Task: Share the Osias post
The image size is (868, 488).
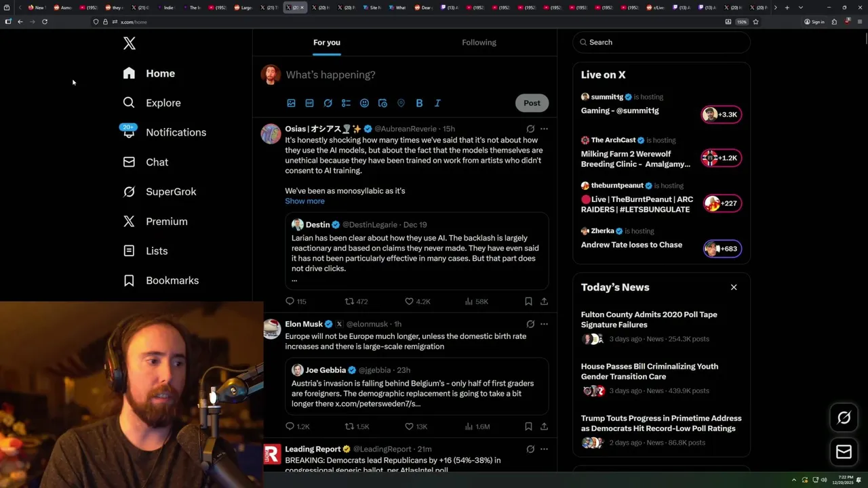Action: (544, 302)
